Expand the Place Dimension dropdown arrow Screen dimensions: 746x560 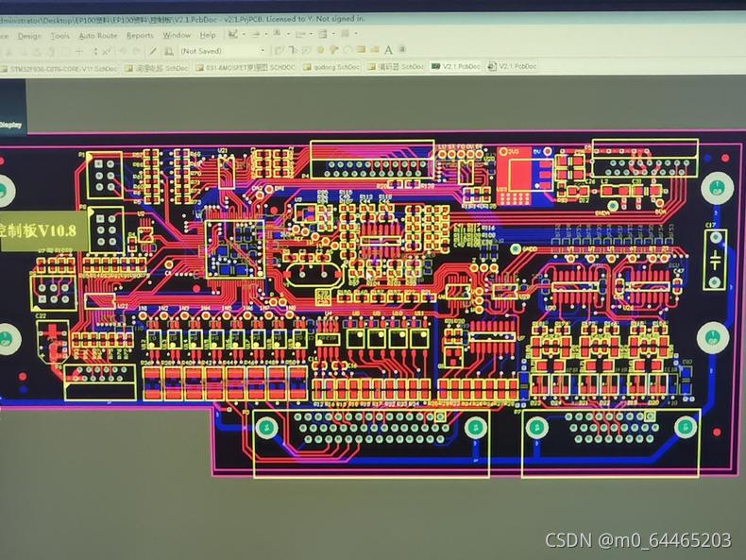[311, 34]
